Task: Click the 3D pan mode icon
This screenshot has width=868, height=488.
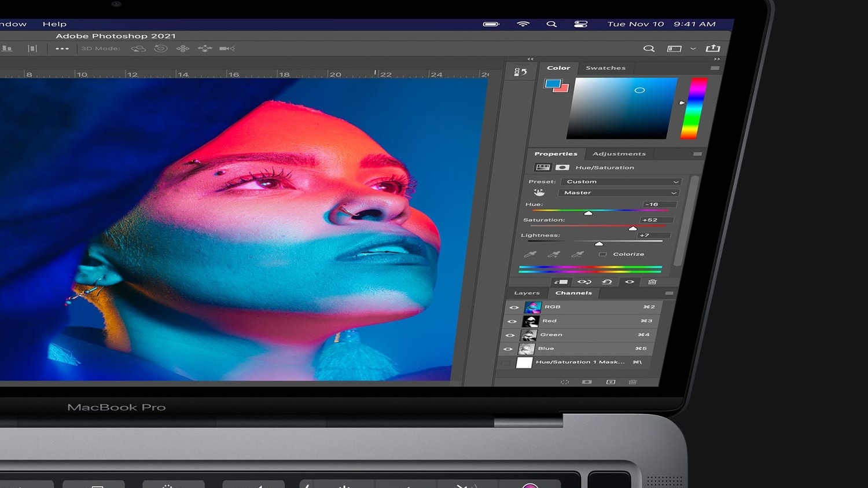Action: [x=183, y=49]
